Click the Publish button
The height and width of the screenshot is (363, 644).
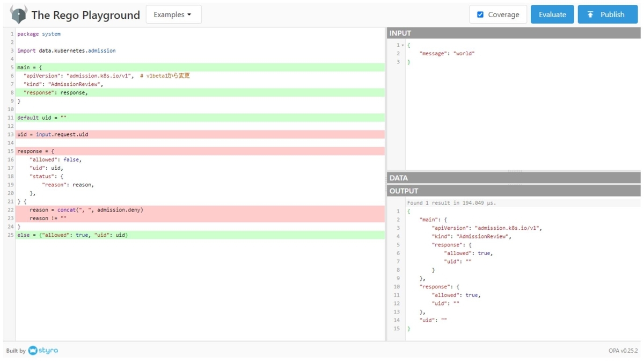click(607, 14)
